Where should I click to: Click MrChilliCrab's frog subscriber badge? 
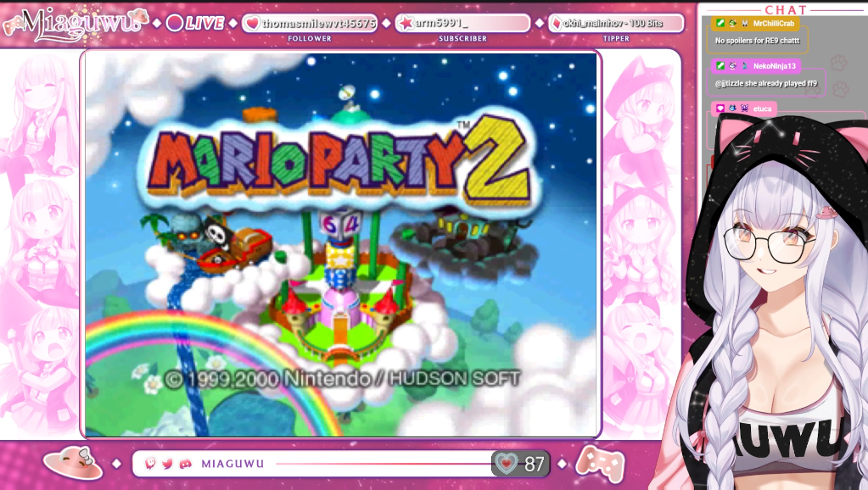732,23
